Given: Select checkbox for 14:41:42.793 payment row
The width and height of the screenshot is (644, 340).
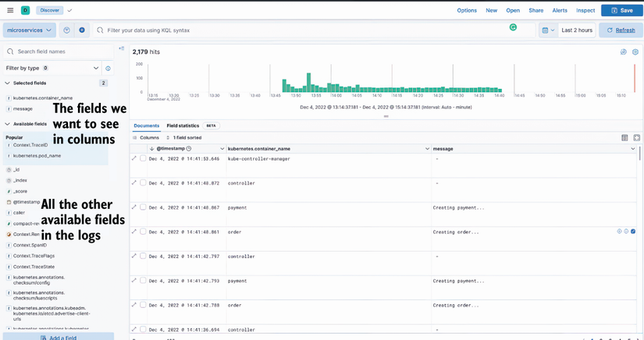Looking at the screenshot, I should pyautogui.click(x=143, y=281).
